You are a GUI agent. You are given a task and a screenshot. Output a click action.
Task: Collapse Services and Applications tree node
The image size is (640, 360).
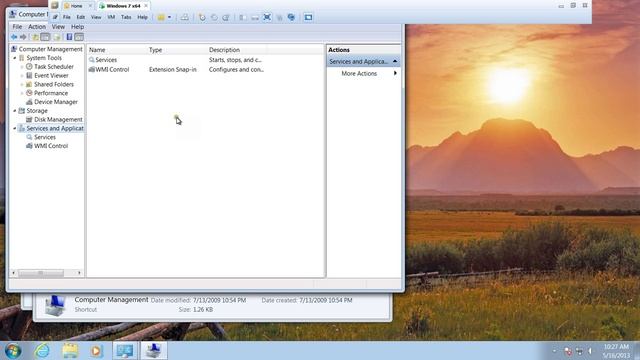(x=15, y=128)
